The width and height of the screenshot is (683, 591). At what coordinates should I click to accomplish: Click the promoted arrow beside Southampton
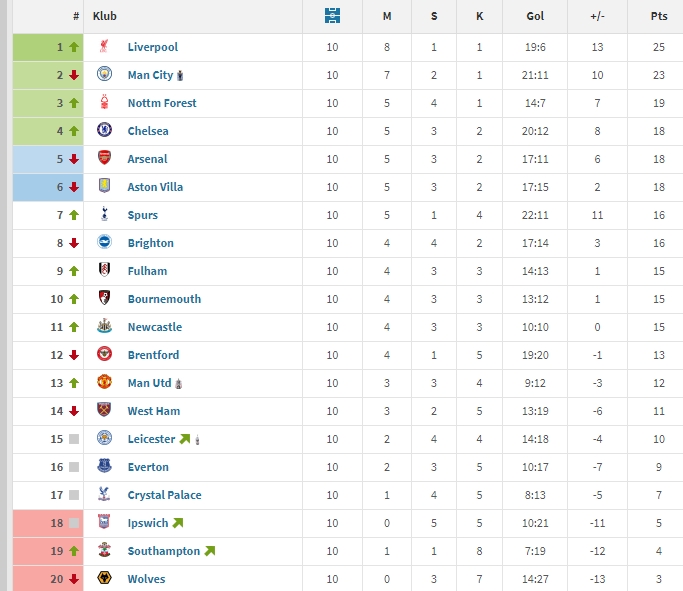pos(210,551)
